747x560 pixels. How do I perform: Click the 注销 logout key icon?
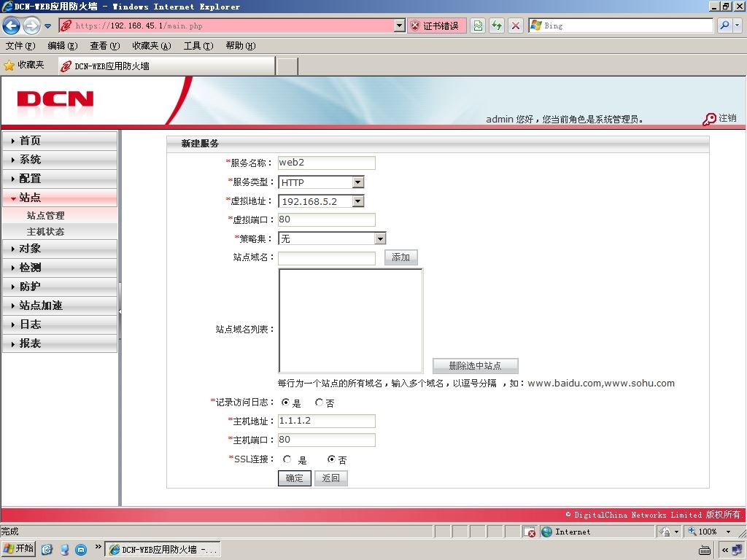(x=709, y=119)
